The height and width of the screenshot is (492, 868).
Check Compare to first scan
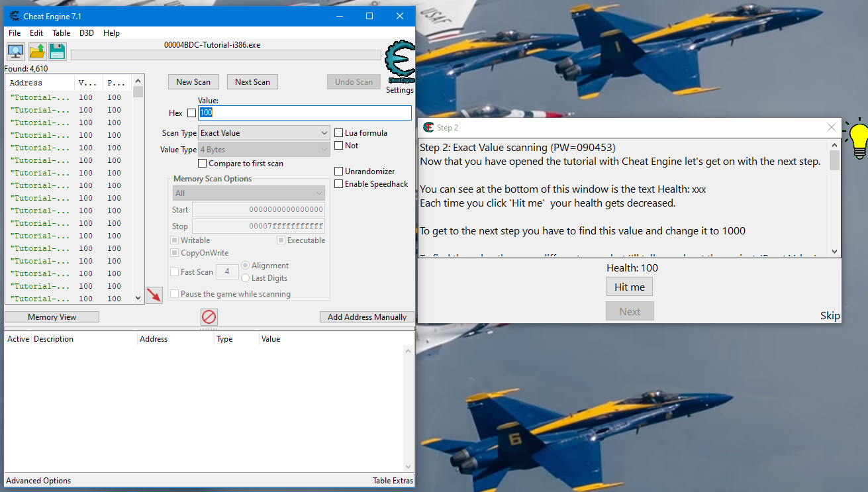[x=202, y=163]
